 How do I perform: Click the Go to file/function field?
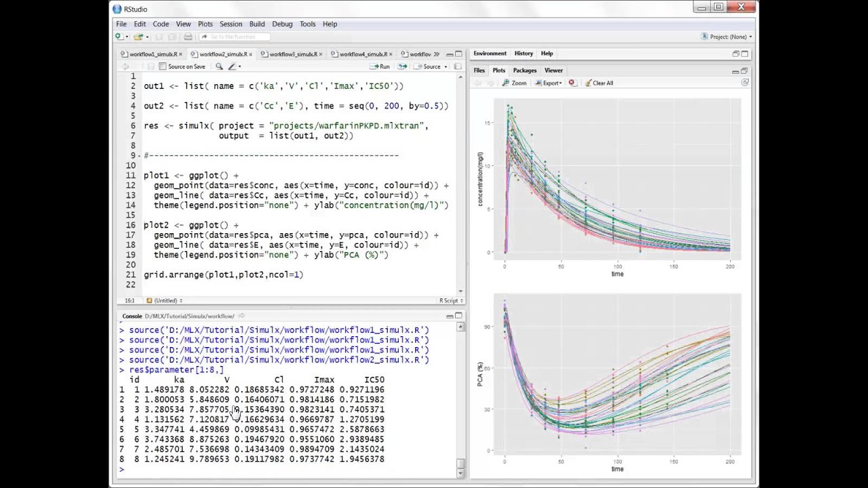click(235, 37)
